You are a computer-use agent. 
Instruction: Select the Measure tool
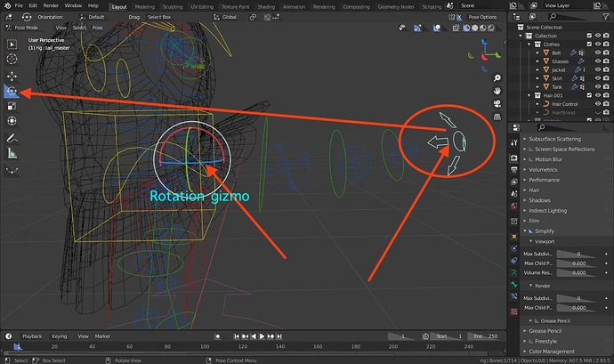tap(12, 154)
